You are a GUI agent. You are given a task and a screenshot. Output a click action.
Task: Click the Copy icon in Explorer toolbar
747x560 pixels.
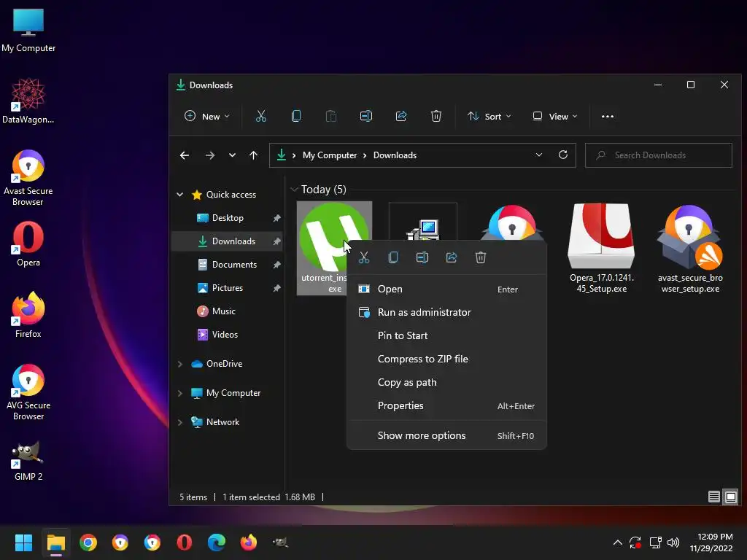point(296,116)
